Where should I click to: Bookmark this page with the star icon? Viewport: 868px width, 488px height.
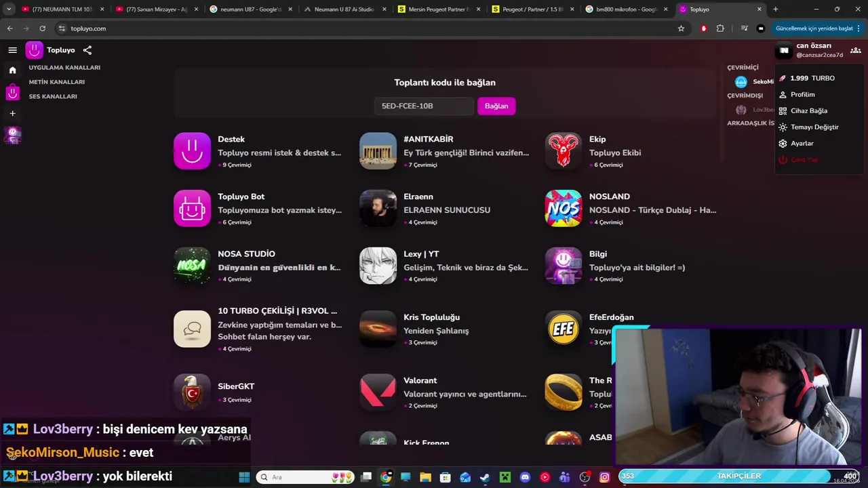coord(681,28)
